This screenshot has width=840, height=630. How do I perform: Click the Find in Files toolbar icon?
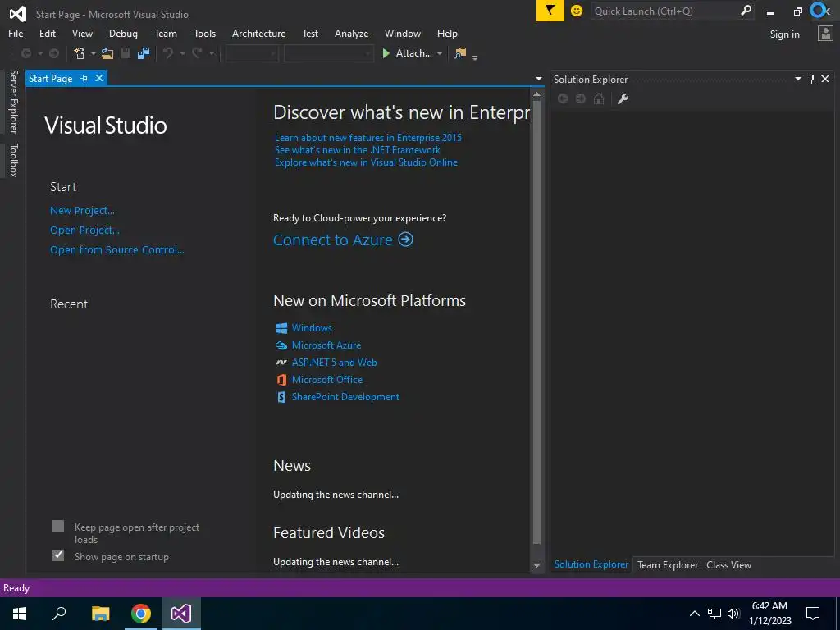[460, 53]
